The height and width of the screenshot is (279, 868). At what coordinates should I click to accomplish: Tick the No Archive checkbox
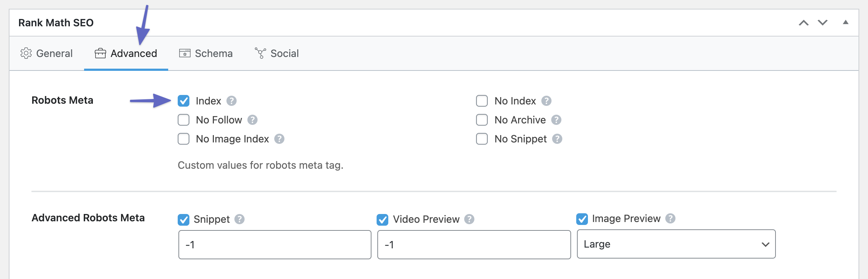click(x=482, y=120)
